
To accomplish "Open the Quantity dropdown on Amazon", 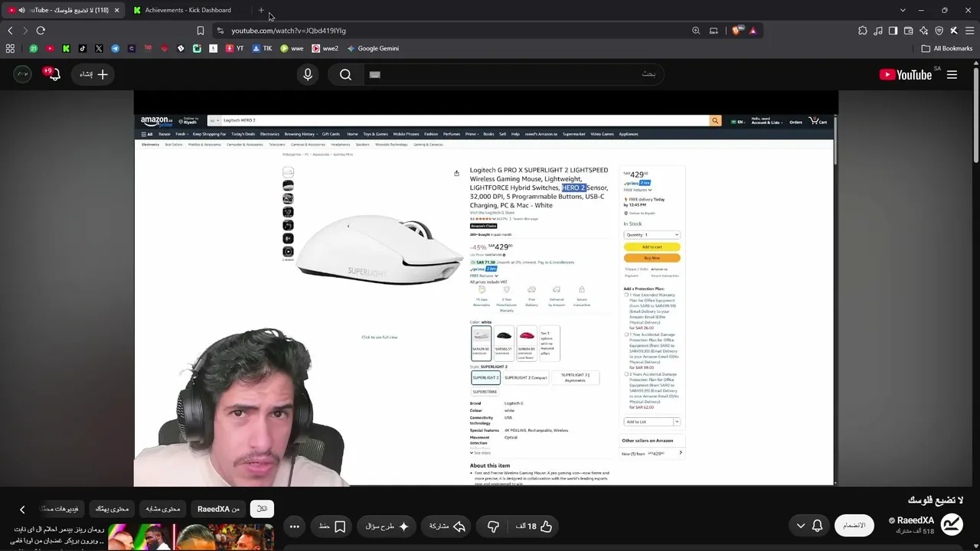I will (652, 235).
